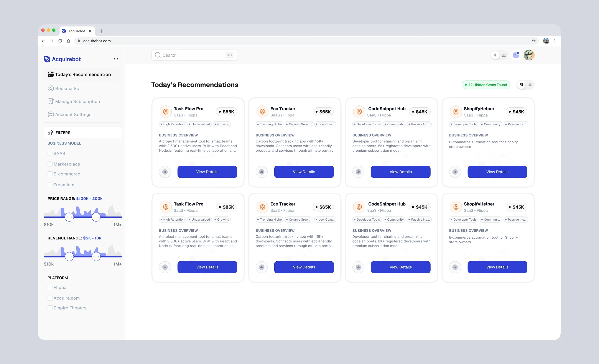Screen dimensions: 599x364
Task: Bookmark the current page with star icon
Action: pos(534,41)
